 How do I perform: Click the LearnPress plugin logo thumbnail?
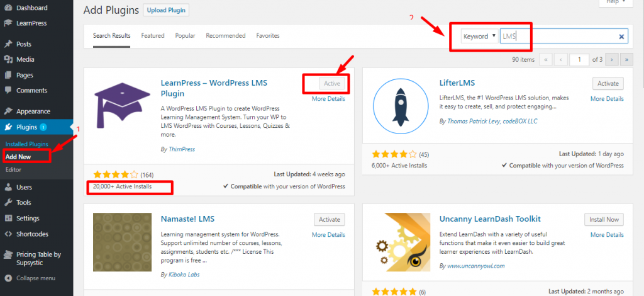pos(122,106)
